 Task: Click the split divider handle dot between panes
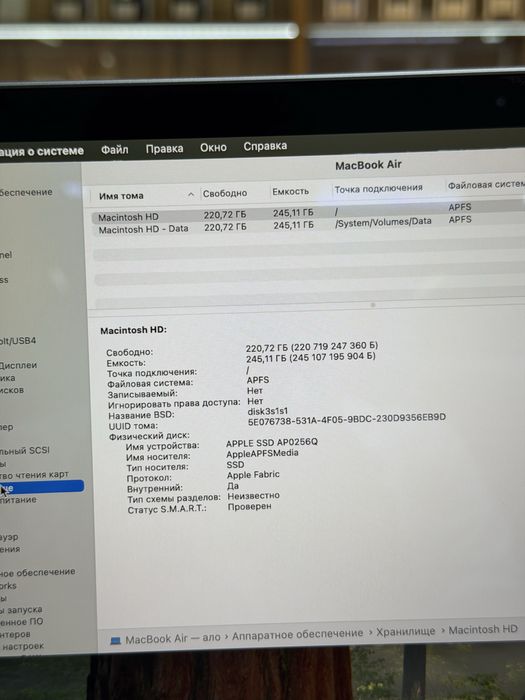pos(373,305)
